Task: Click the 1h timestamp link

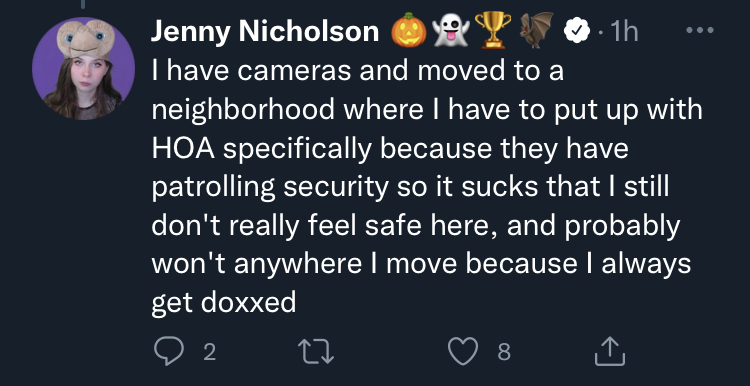Action: (624, 32)
